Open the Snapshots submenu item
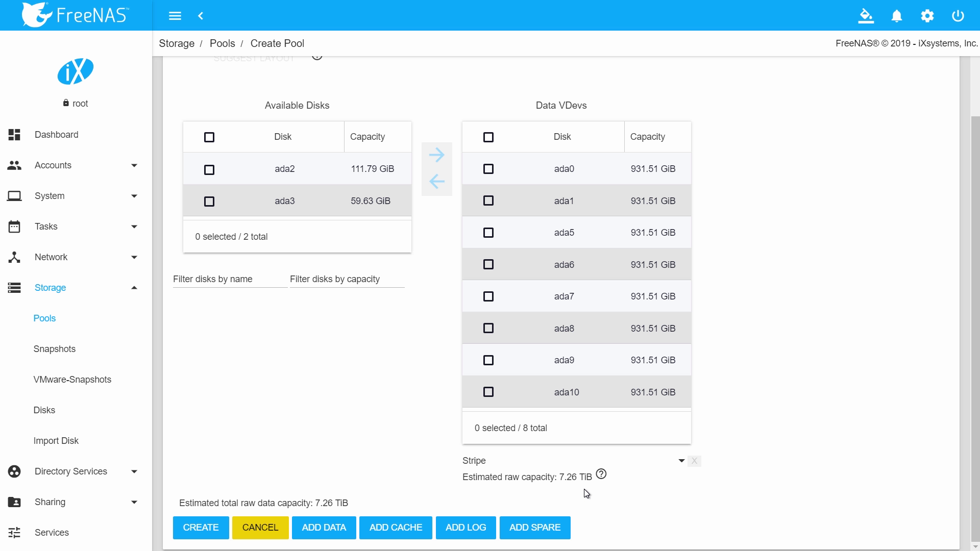 pos(55,349)
